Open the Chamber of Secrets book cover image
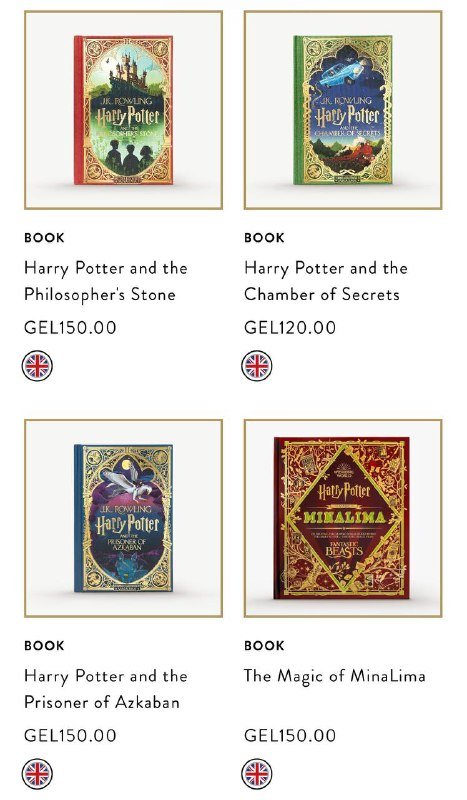 (x=343, y=110)
